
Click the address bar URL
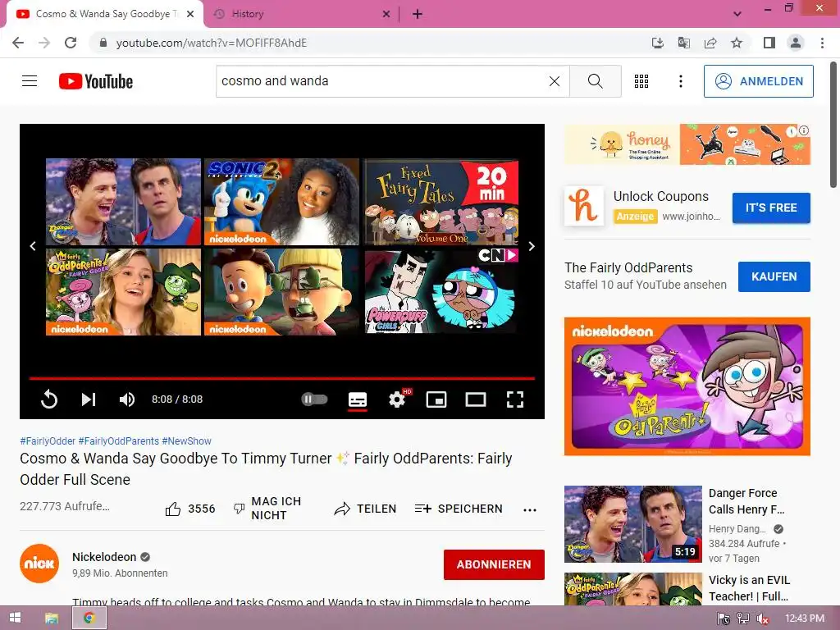(x=212, y=43)
